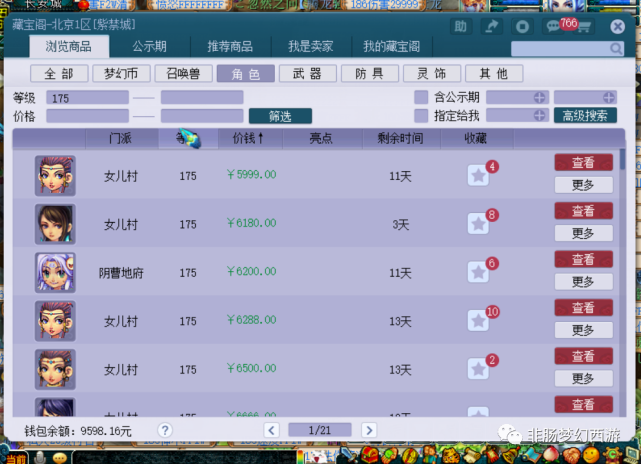The height and width of the screenshot is (464, 641).
Task: Click avatar of the ¥6180.00 character
Action: tap(55, 224)
